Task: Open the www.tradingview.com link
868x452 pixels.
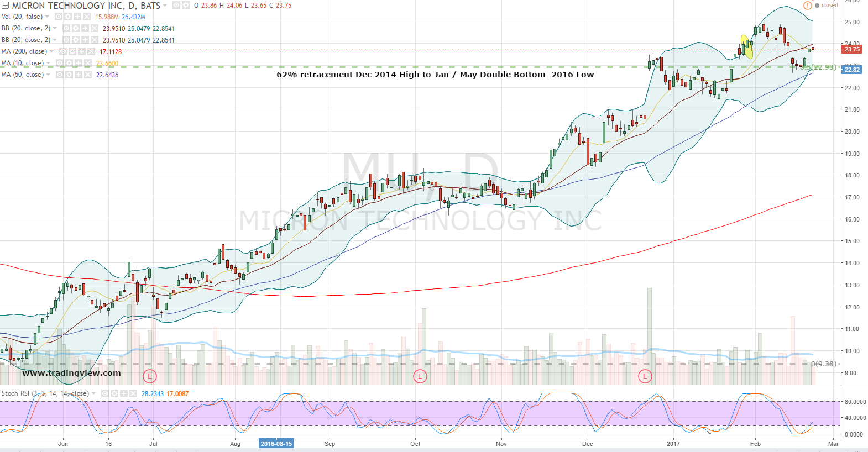Action: pyautogui.click(x=71, y=373)
